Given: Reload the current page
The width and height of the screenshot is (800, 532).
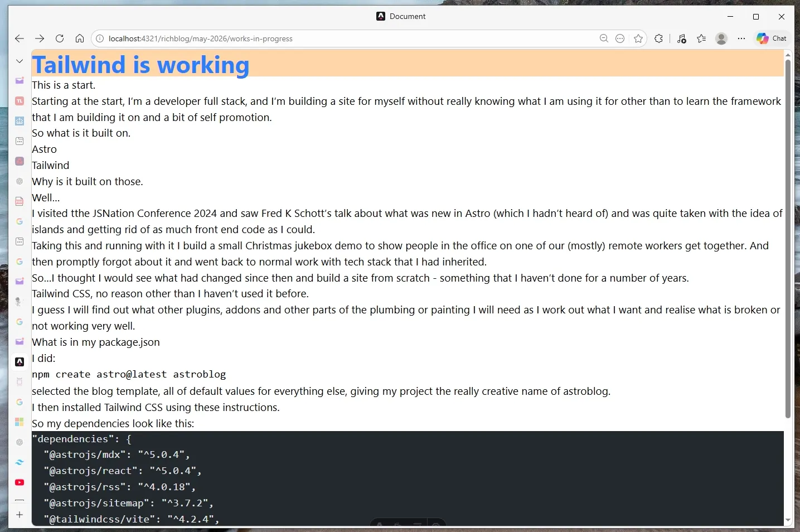Looking at the screenshot, I should coord(60,38).
